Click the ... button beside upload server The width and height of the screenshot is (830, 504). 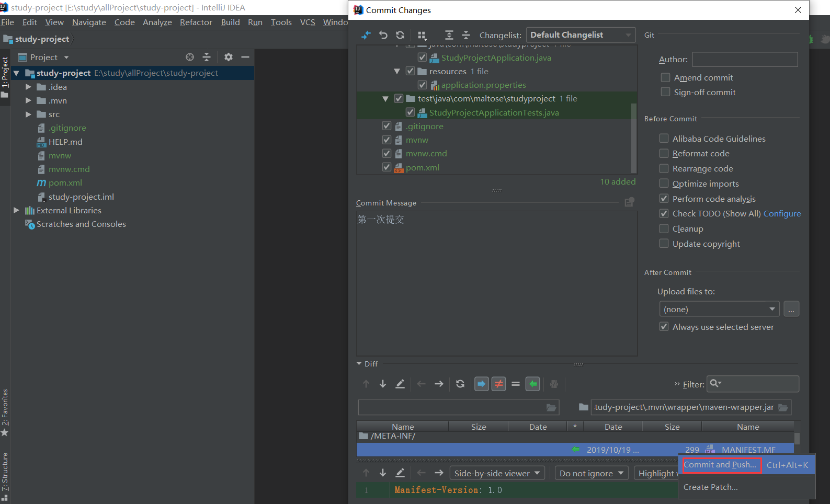791,309
